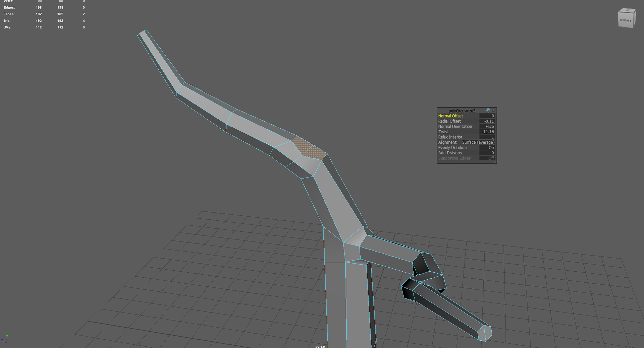Screen dimensions: 644x348
Task: Click the Edges: row label in the heads-up display
Action: point(9,7)
